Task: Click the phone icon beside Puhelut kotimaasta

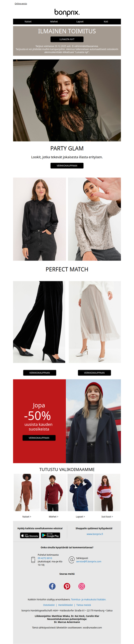Action: click(33, 560)
